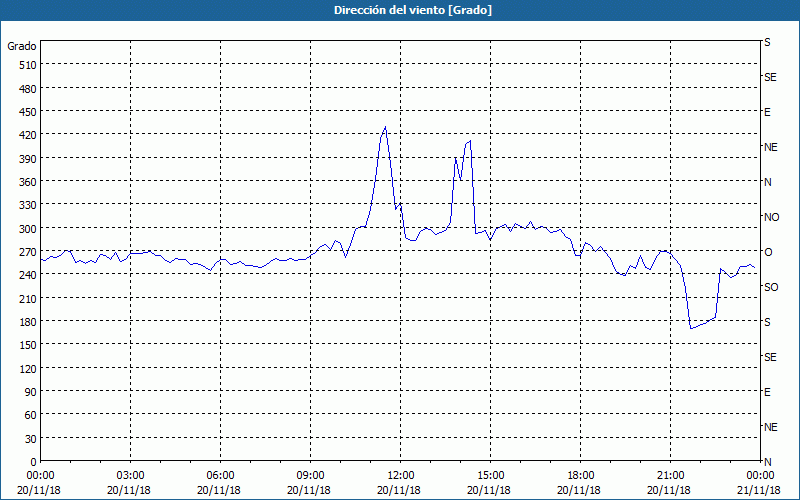800x500 pixels.
Task: Click the "O" compass label on the right axis
Action: [x=768, y=252]
